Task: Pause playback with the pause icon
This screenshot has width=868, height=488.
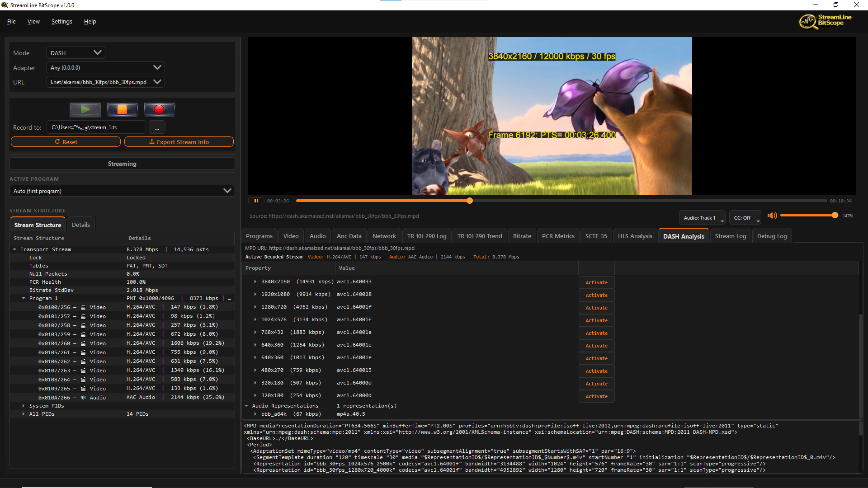Action: click(x=256, y=201)
